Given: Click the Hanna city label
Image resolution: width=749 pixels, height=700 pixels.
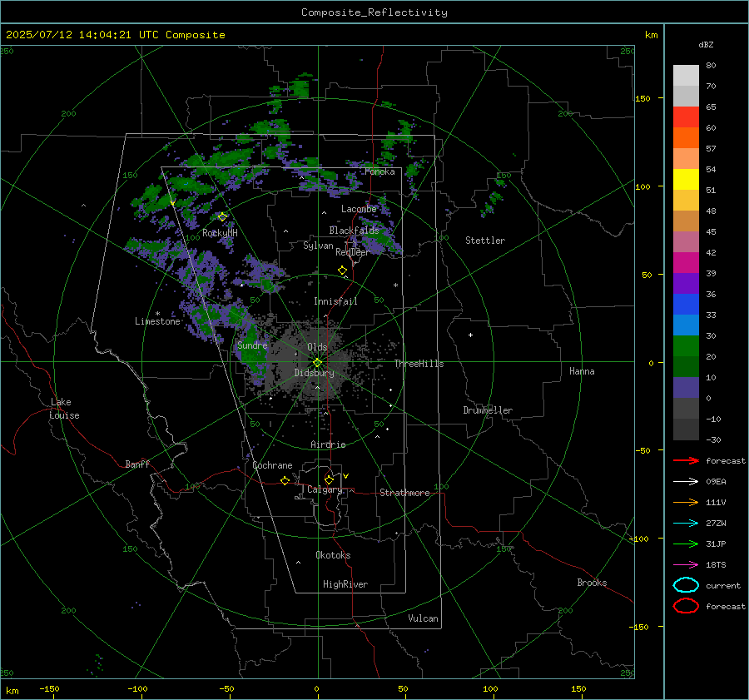Looking at the screenshot, I should coord(582,371).
